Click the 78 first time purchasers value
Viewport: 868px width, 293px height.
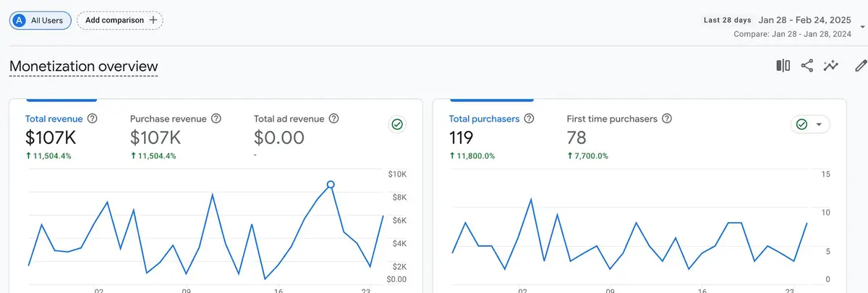577,137
